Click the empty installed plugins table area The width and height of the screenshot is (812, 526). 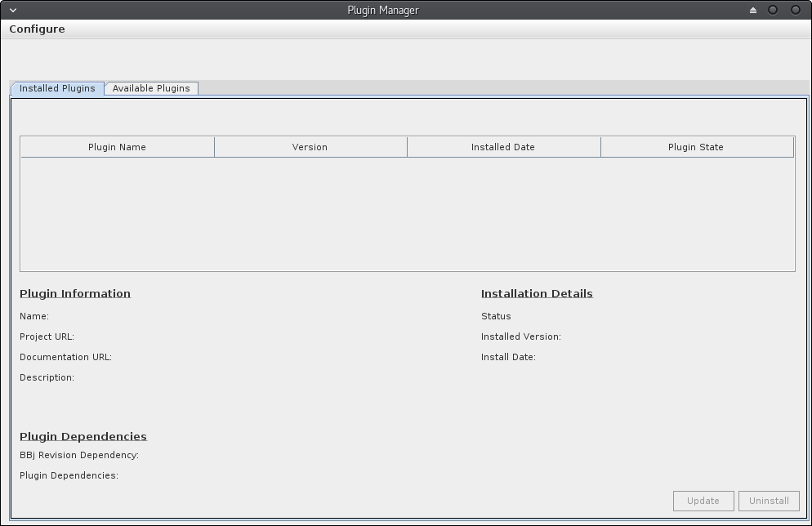407,214
